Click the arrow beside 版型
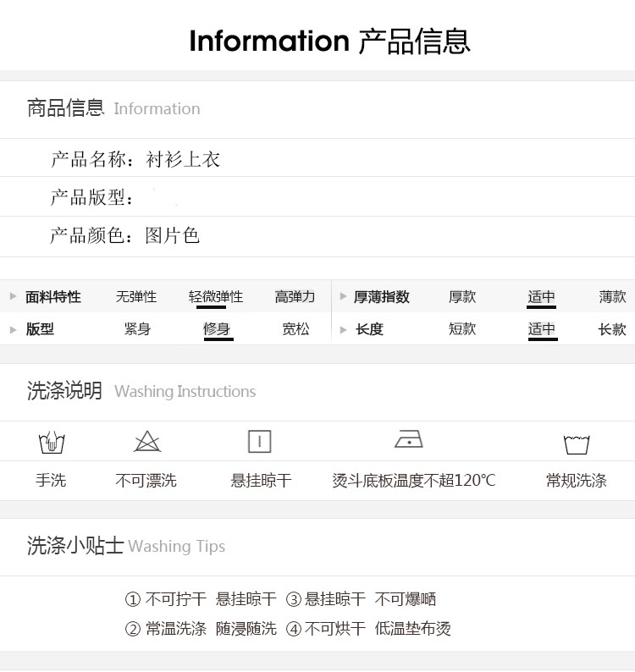The width and height of the screenshot is (635, 672). (x=13, y=329)
